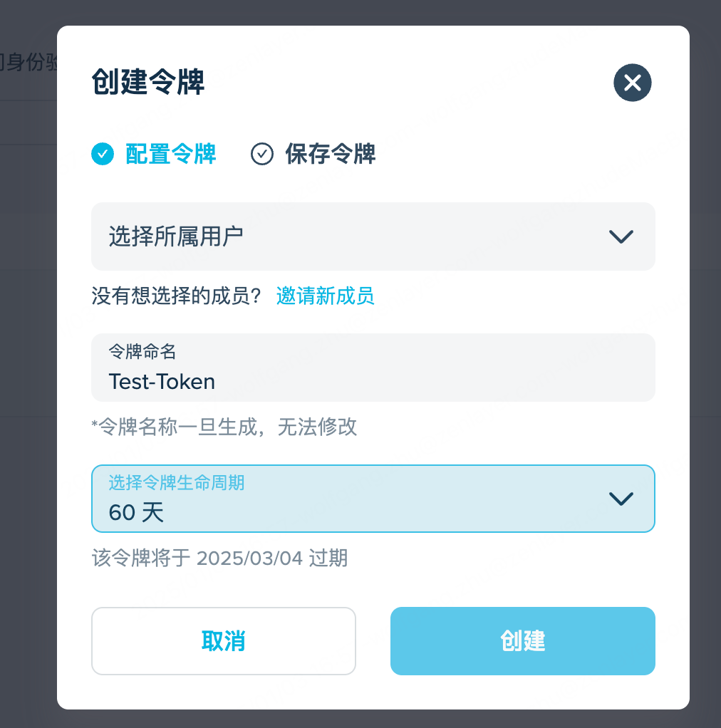This screenshot has width=721, height=728.
Task: Click the partially hidden 身份验 text behind dialog
Action: 28,63
